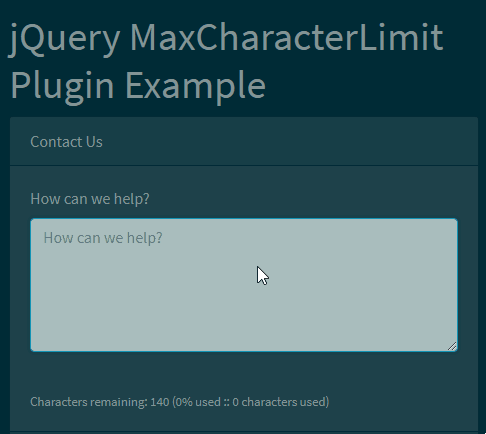This screenshot has width=486, height=434.
Task: Select the 'Contact Us' panel heading
Action: tap(66, 142)
